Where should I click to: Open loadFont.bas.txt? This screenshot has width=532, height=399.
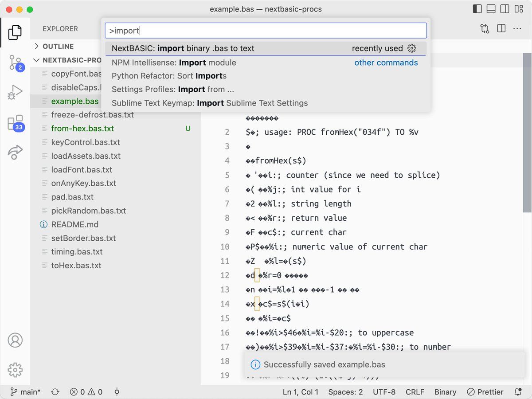point(82,170)
